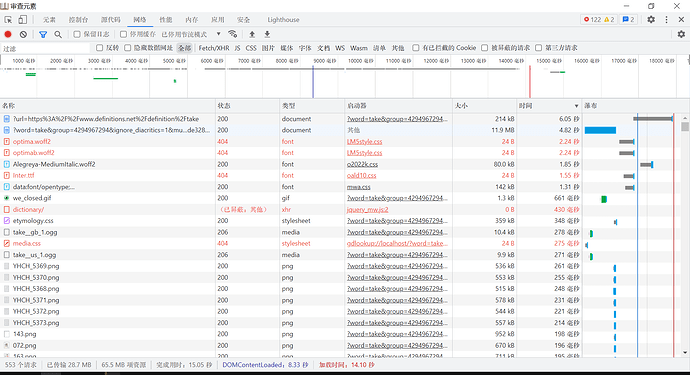Click the filter text input field

[45, 48]
